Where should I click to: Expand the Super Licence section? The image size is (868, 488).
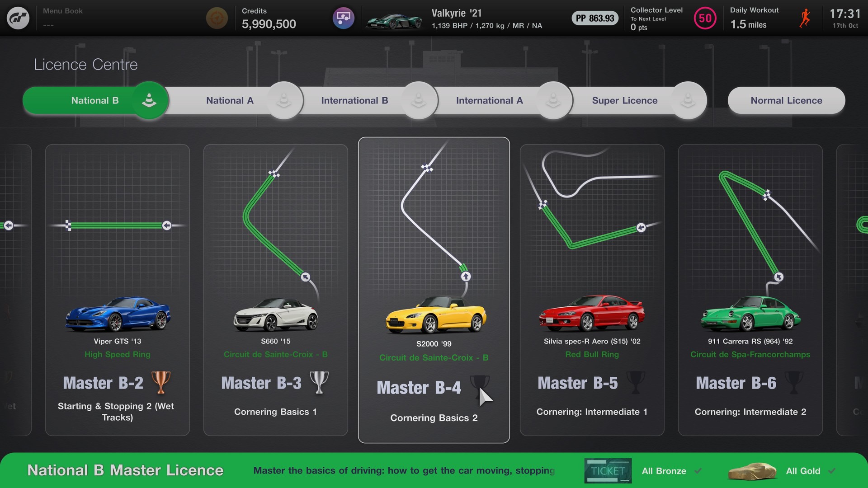coord(624,100)
